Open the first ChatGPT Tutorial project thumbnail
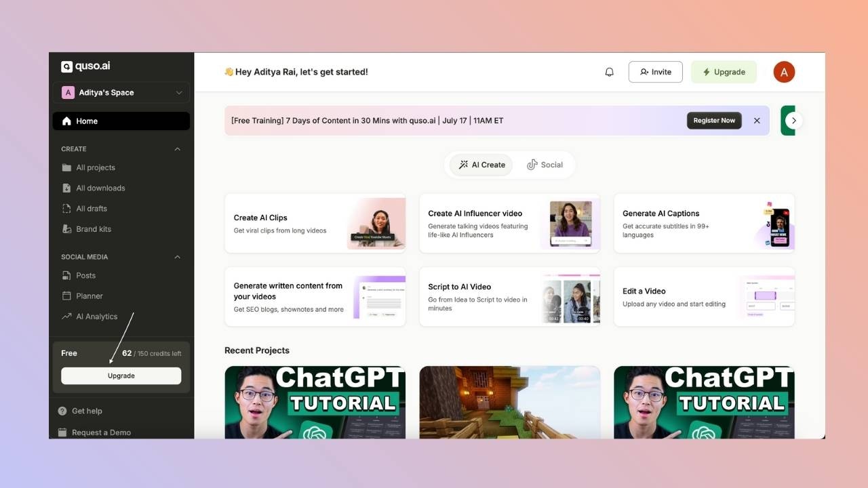Screen dimensions: 868x488 click(x=315, y=403)
